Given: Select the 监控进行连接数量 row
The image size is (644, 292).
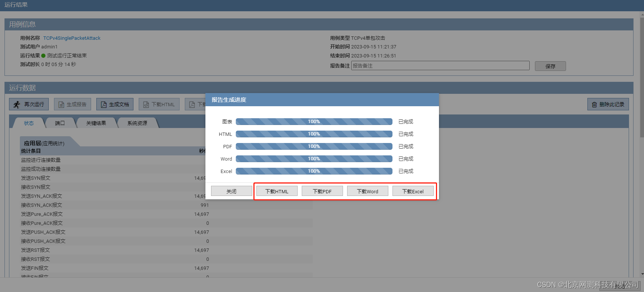Looking at the screenshot, I should point(166,160).
